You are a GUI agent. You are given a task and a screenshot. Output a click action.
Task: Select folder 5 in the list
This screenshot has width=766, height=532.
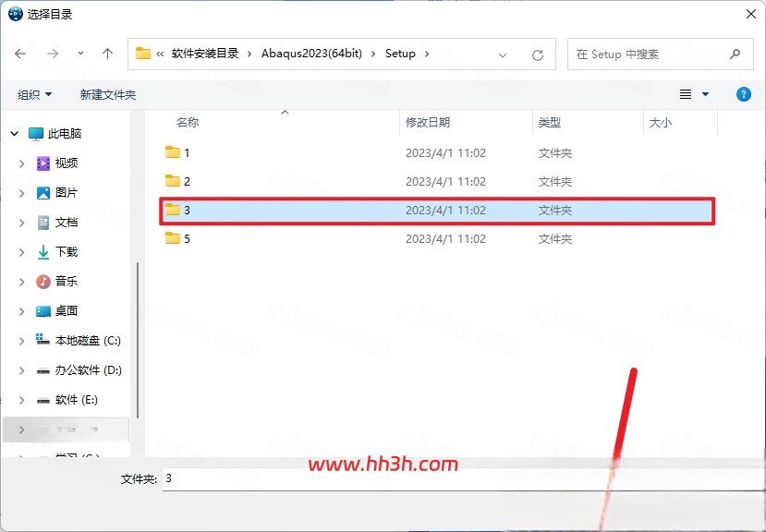438,238
